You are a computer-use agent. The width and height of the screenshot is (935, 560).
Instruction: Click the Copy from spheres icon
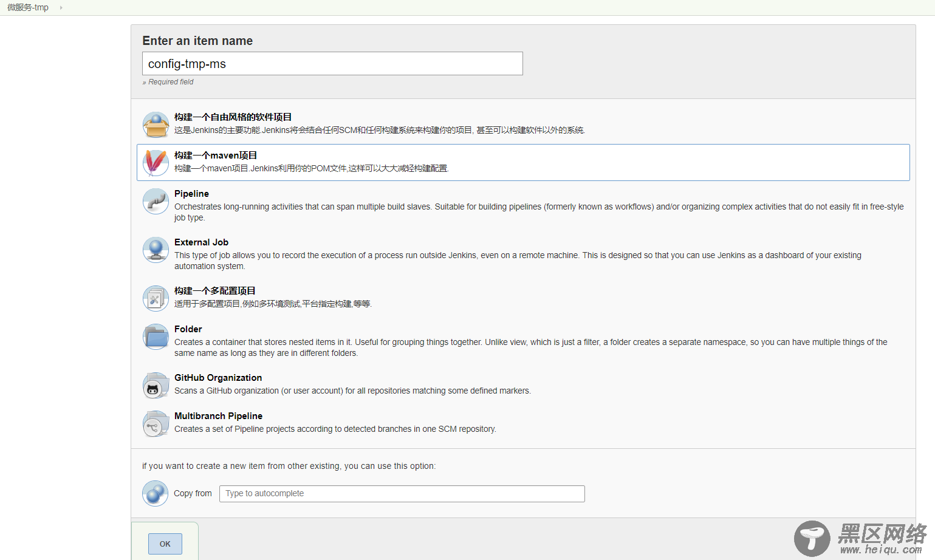155,493
